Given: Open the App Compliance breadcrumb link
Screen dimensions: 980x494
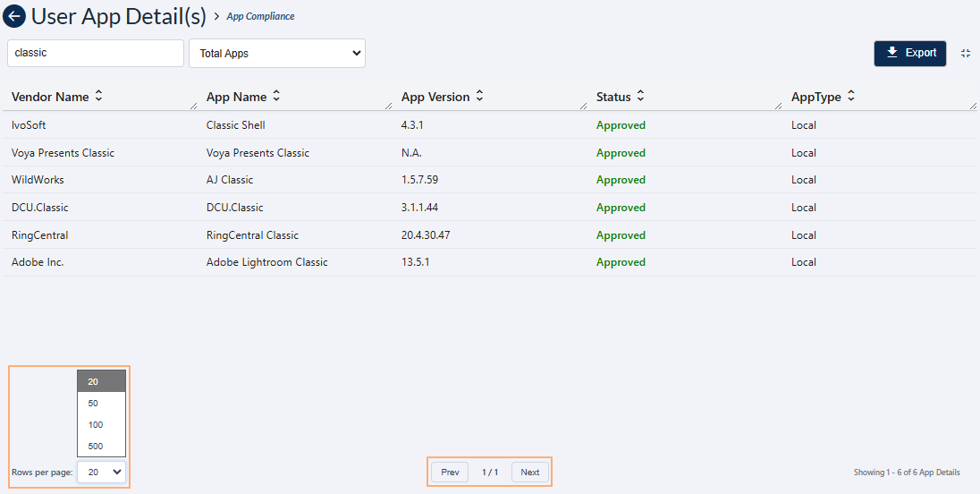Looking at the screenshot, I should [x=260, y=16].
